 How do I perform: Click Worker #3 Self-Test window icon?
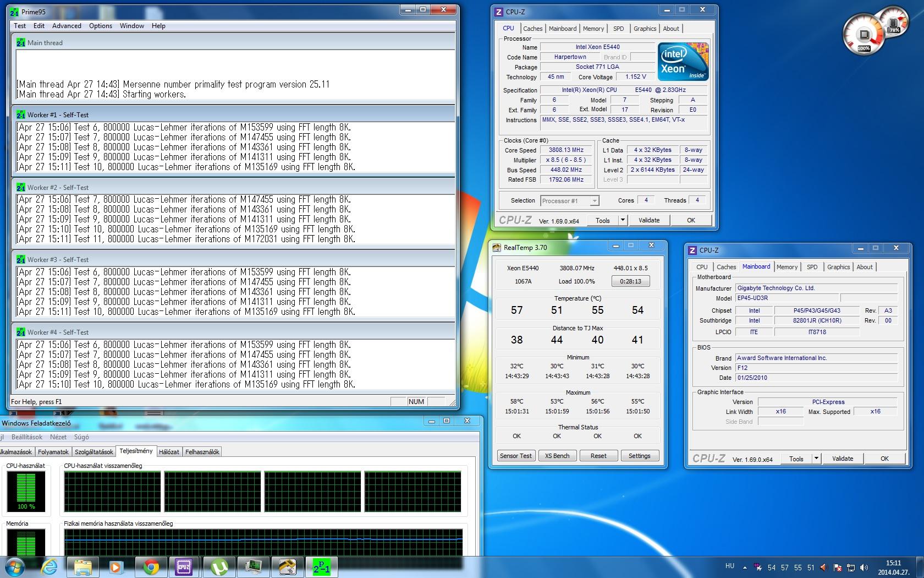[x=21, y=259]
